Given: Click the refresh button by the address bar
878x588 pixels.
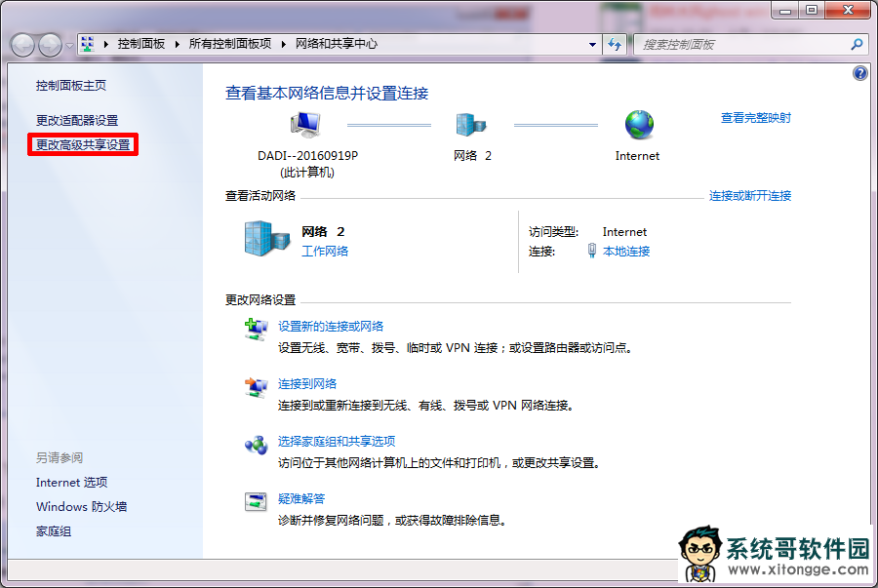Looking at the screenshot, I should tap(615, 45).
